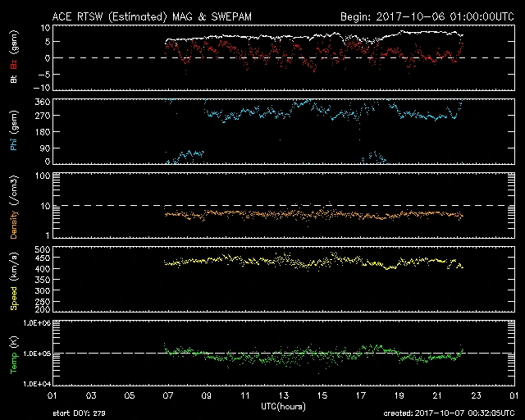Image resolution: width=525 pixels, height=420 pixels.
Task: Click the blue 'Phi' axis label
Action: (14, 143)
